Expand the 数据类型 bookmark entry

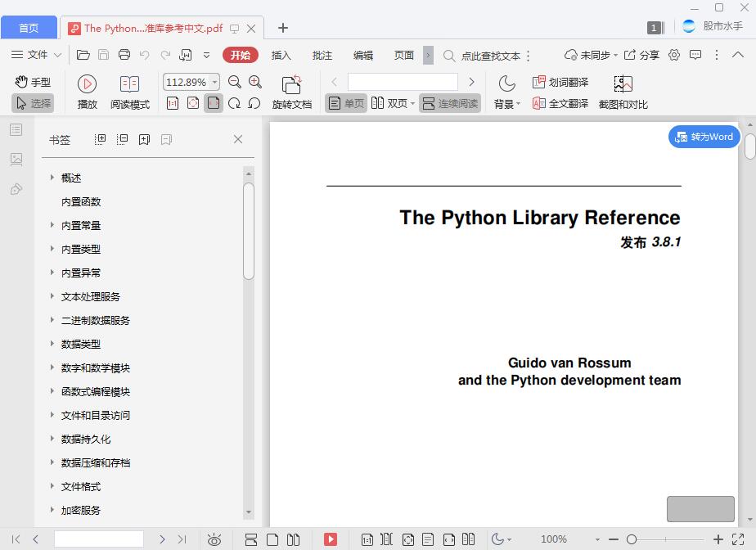[51, 344]
